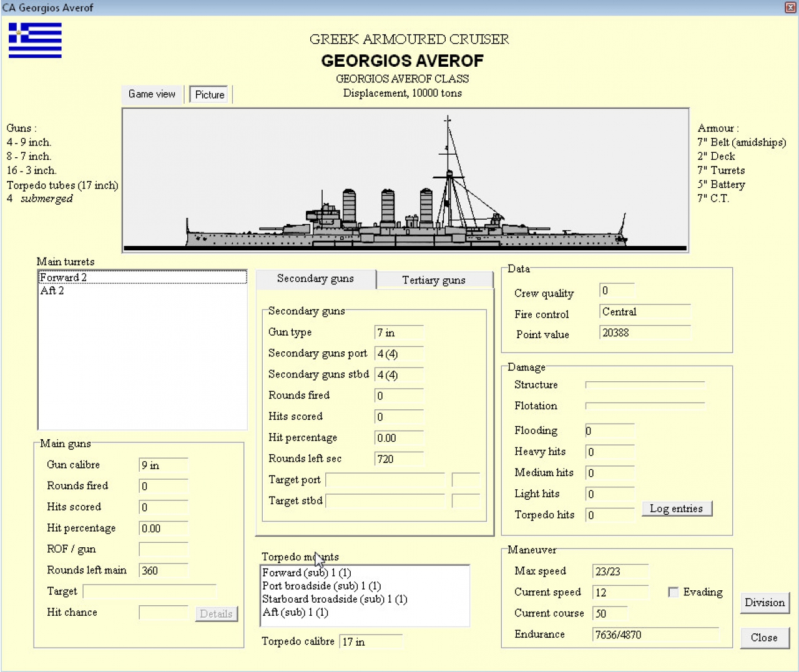Enable the Evading checkbox
The height and width of the screenshot is (672, 799).
pos(674,592)
